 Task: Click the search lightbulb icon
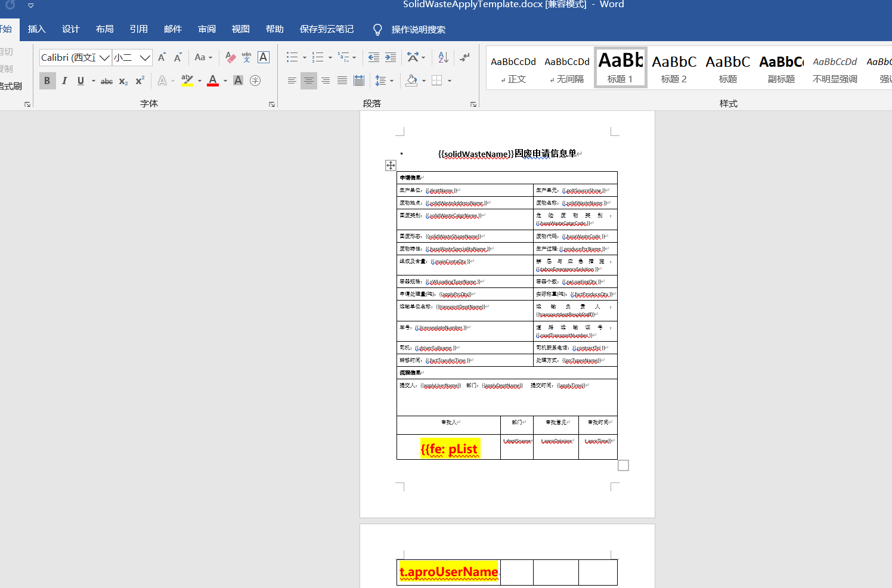(x=377, y=29)
